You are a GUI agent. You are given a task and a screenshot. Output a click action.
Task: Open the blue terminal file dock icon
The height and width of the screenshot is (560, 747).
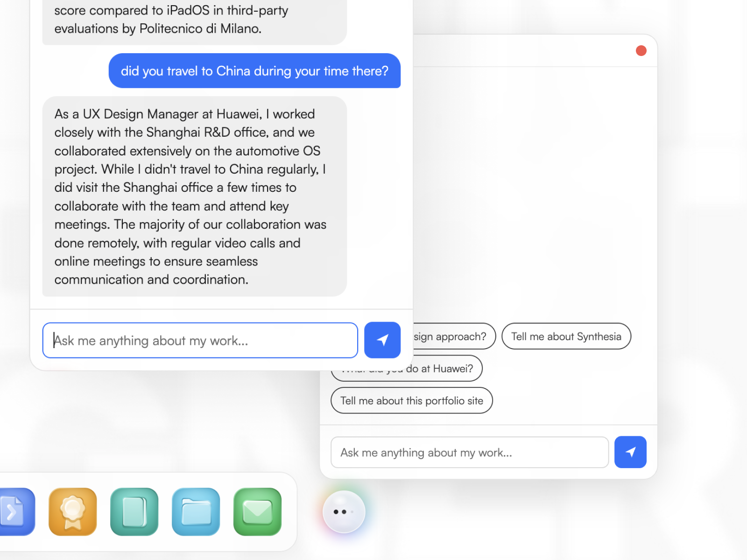17,511
